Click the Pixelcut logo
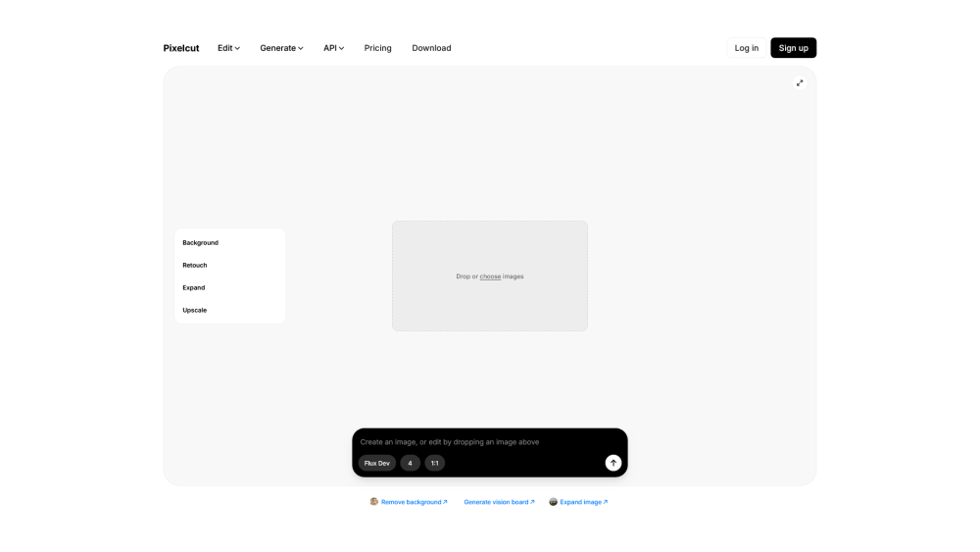This screenshot has height=552, width=980. 181,48
